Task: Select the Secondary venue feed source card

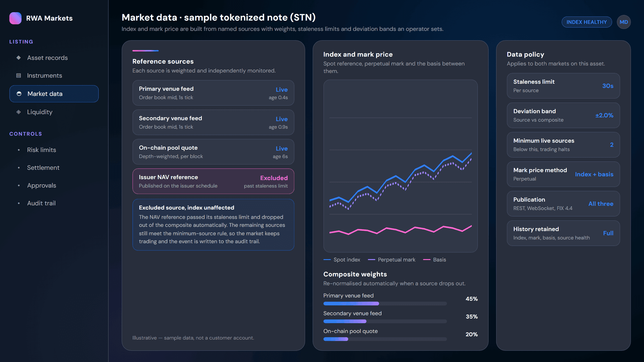Action: (x=213, y=122)
